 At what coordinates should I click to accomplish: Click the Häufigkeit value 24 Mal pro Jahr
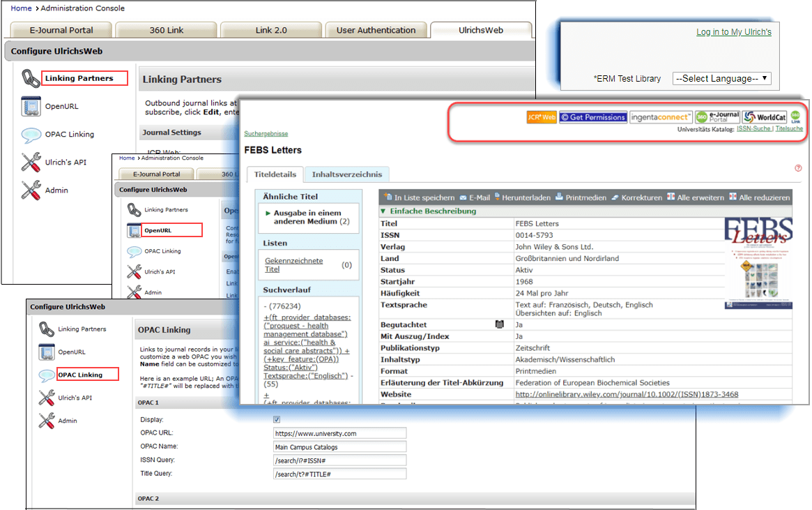(542, 293)
